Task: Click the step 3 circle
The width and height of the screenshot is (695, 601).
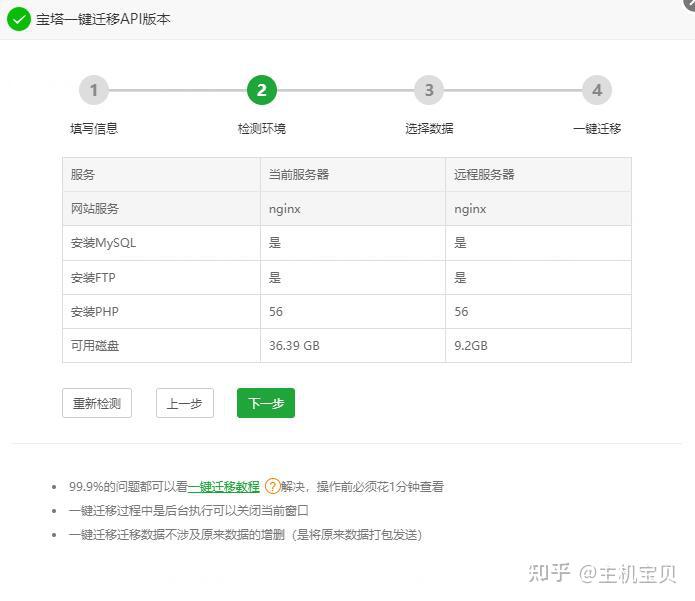Action: (x=429, y=91)
